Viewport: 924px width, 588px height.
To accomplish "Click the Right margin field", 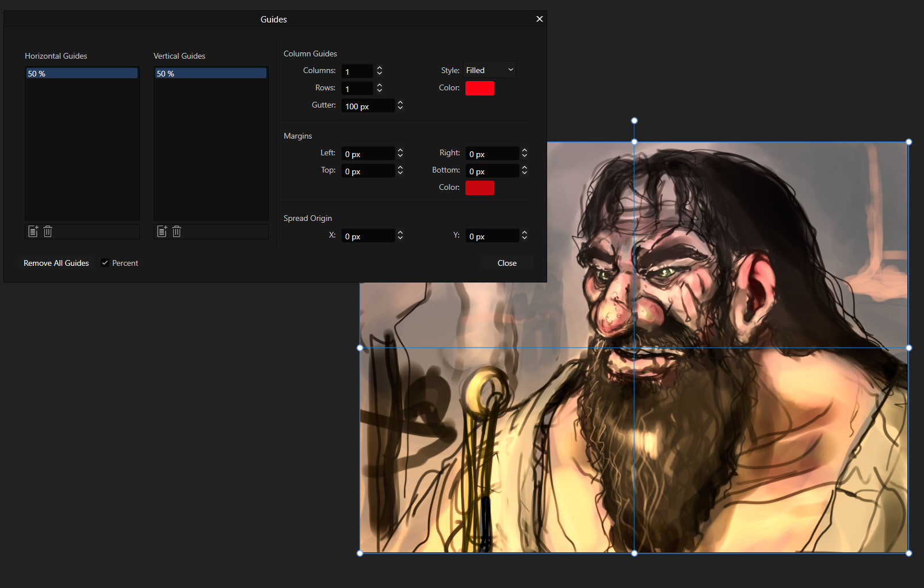I will [x=492, y=154].
